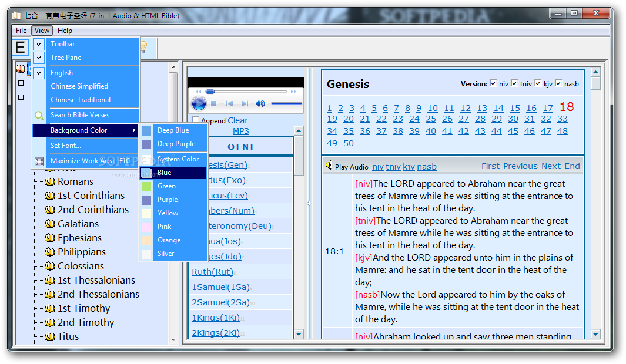Click the rewind arrows above seek bar
Image resolution: width=626 pixels, height=364 pixels.
(x=198, y=92)
